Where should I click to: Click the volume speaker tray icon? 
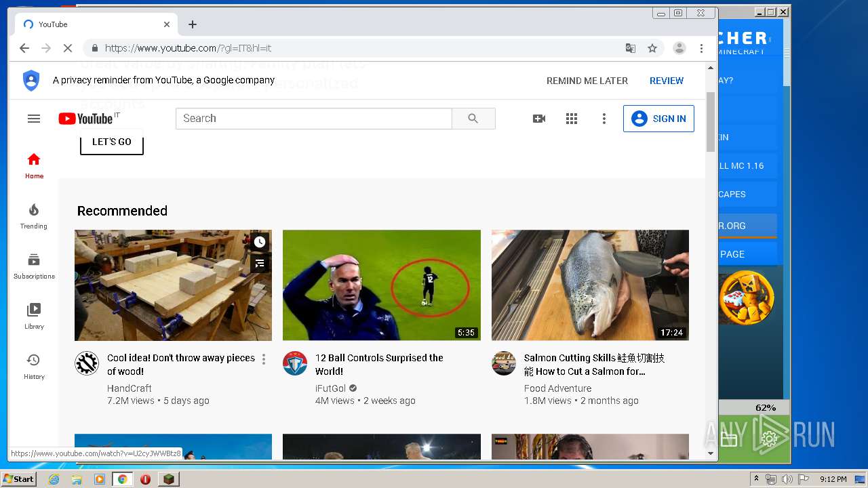click(787, 479)
